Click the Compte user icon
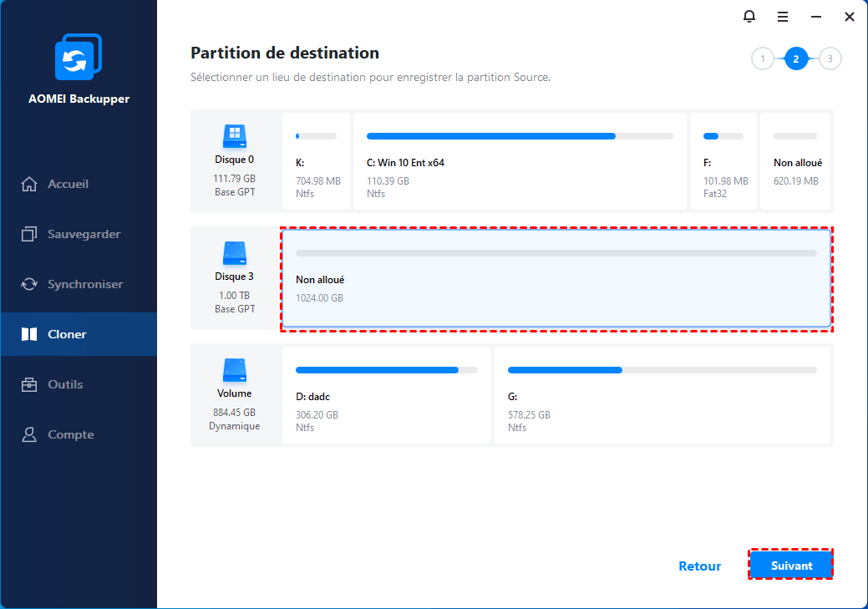This screenshot has height=609, width=868. pyautogui.click(x=29, y=434)
